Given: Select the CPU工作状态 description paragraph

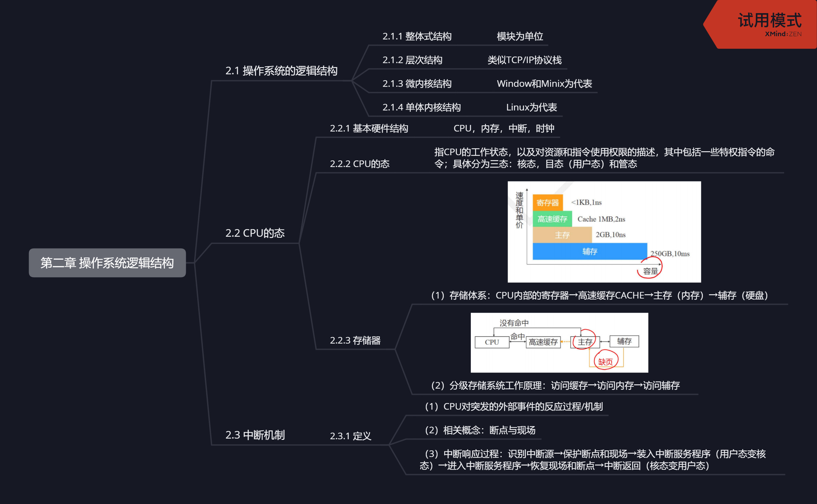Looking at the screenshot, I should [604, 158].
